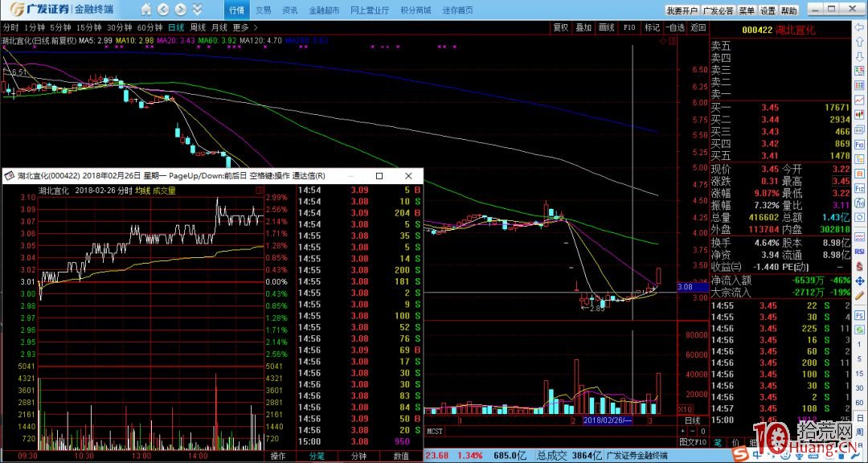Click the circle icon in right sidebar

859,219
